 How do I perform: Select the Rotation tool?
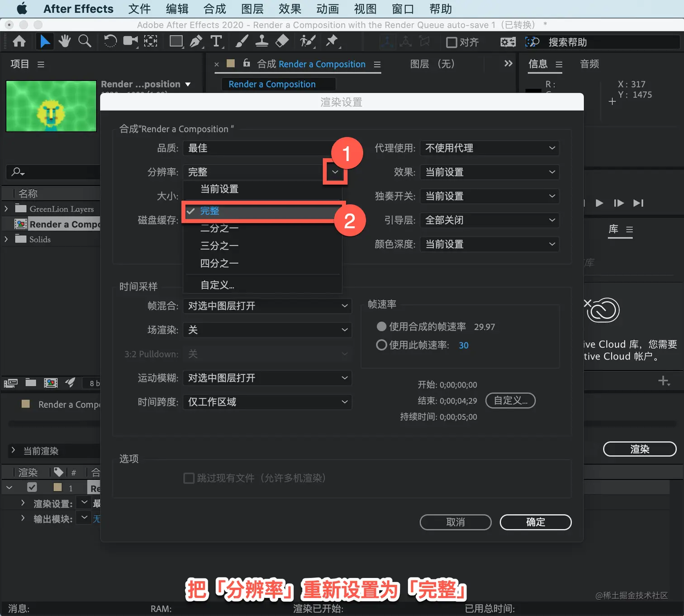(x=110, y=41)
